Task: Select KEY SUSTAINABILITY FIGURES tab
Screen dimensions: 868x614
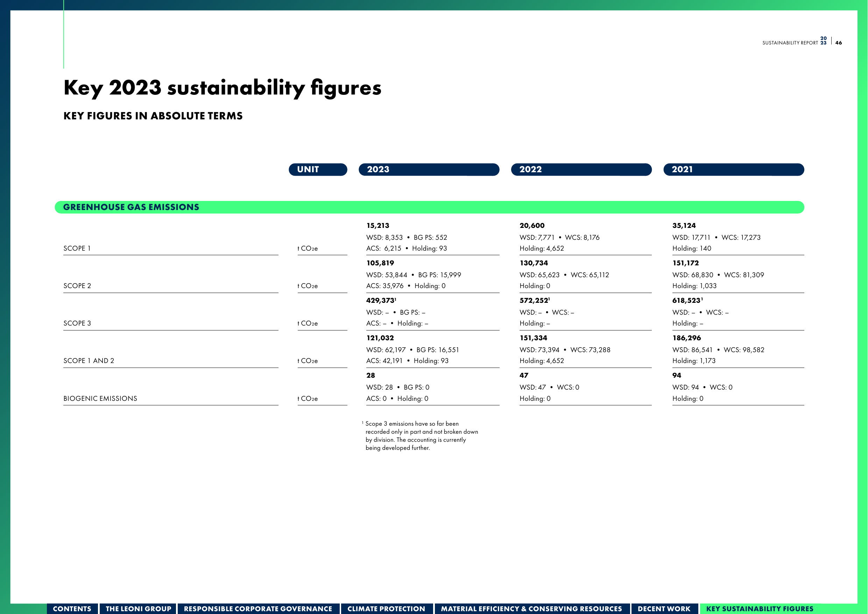Action: pyautogui.click(x=760, y=608)
